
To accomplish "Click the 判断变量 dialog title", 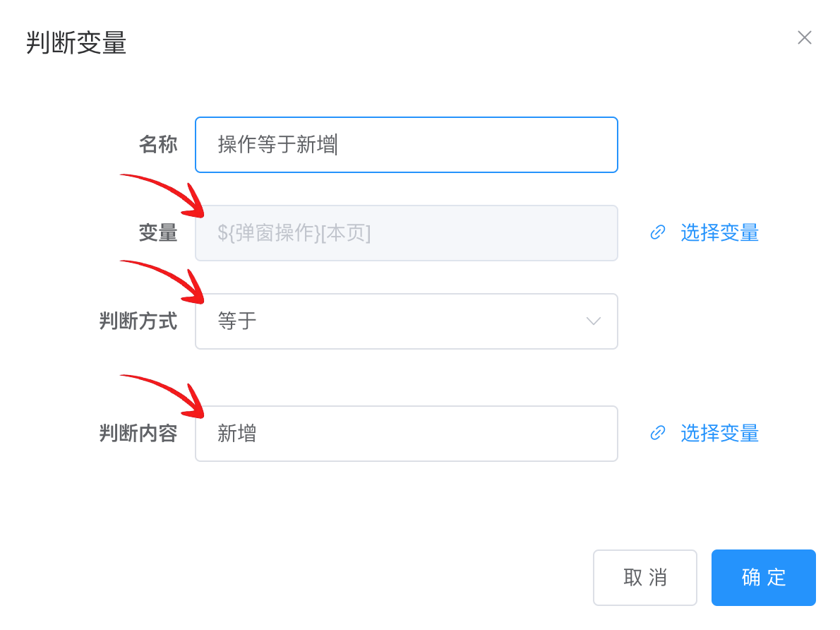I will [x=76, y=43].
